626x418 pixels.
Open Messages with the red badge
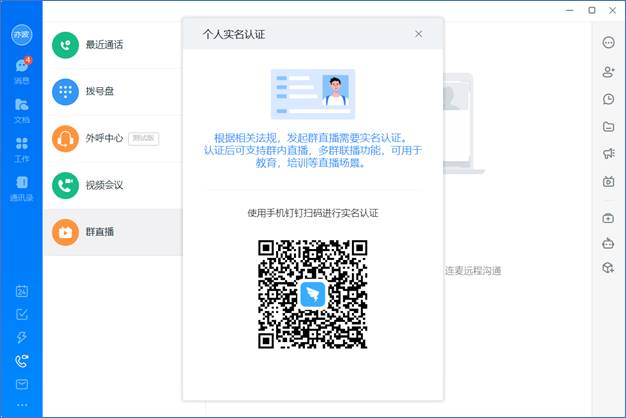tap(22, 70)
